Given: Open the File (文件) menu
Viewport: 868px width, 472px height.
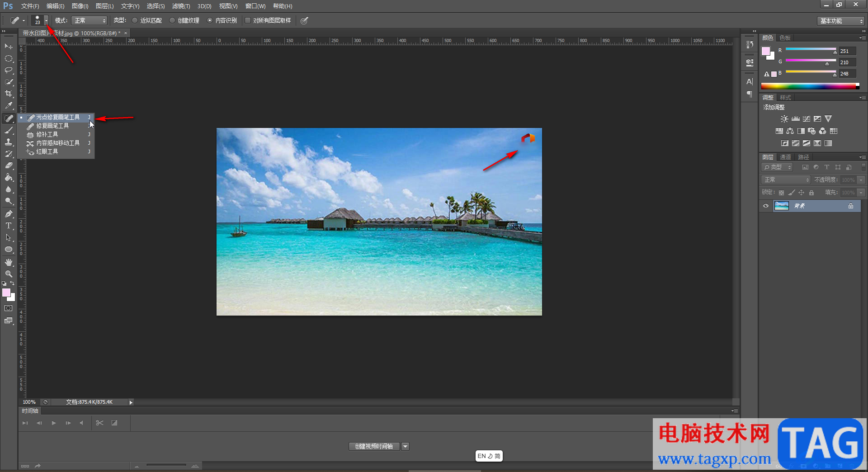Looking at the screenshot, I should tap(30, 6).
